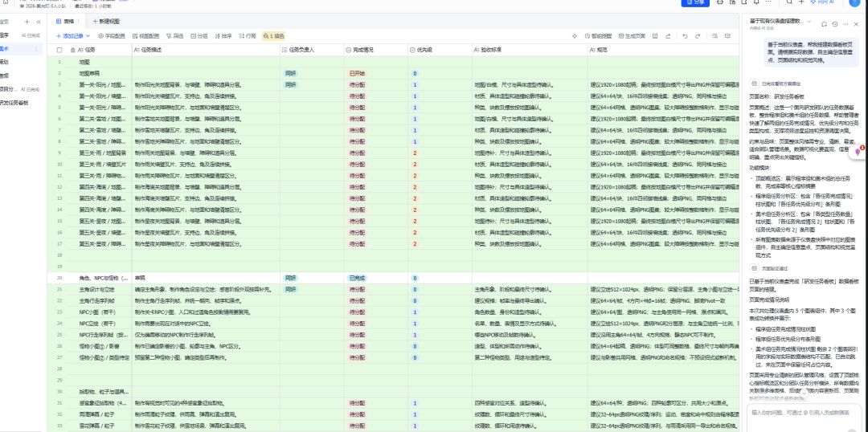Click the 1 填色 color fill chip

(x=273, y=36)
